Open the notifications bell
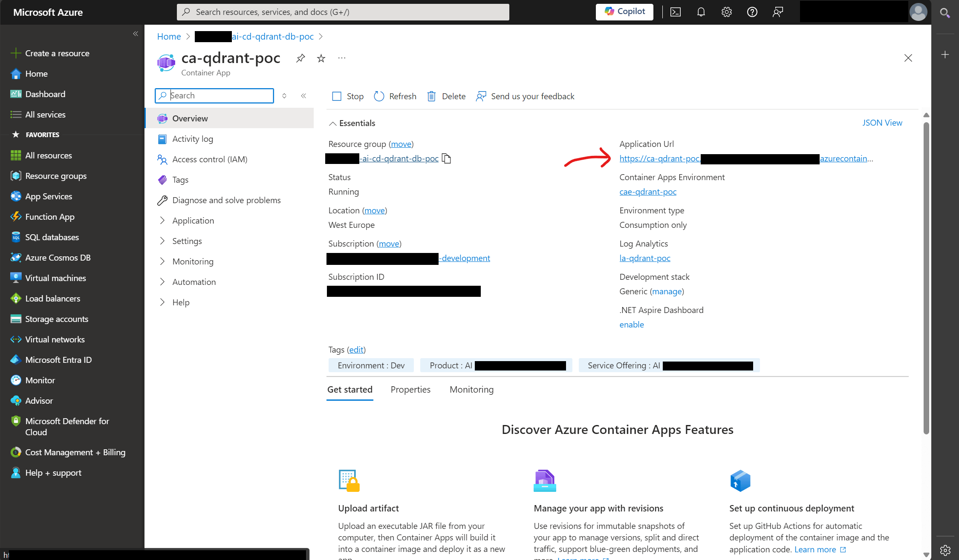Viewport: 959px width, 560px height. pos(701,12)
